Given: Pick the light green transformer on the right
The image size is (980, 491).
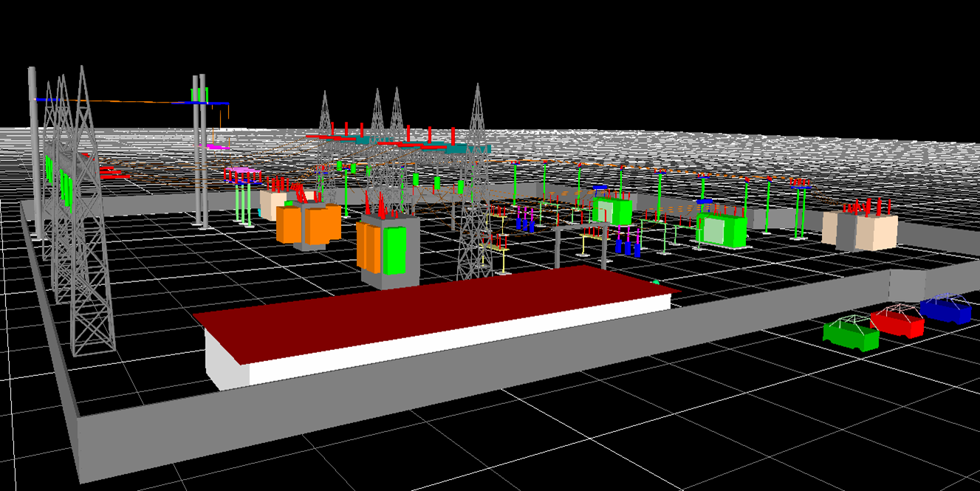Looking at the screenshot, I should click(721, 230).
